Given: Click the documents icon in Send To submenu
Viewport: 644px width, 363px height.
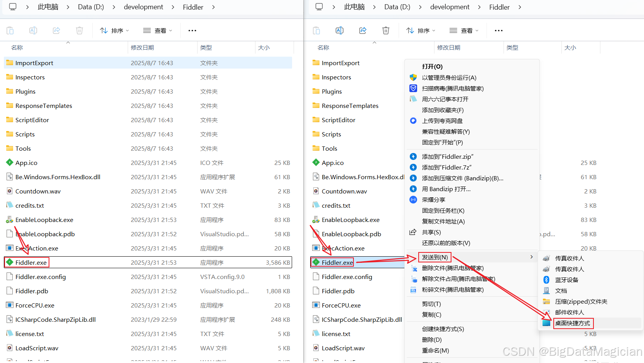Looking at the screenshot, I should (x=546, y=291).
